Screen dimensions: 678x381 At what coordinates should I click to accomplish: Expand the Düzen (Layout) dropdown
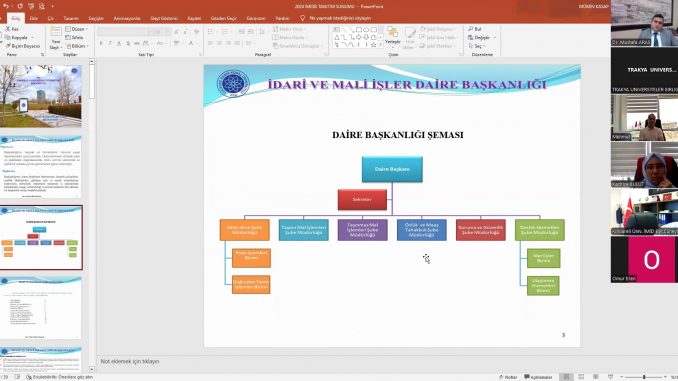click(x=77, y=29)
